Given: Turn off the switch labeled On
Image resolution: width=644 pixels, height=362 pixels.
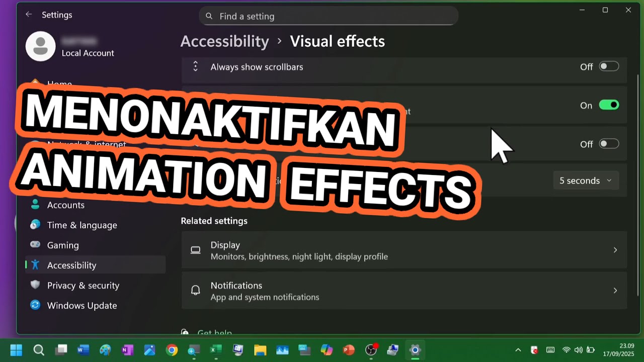Looking at the screenshot, I should [609, 105].
